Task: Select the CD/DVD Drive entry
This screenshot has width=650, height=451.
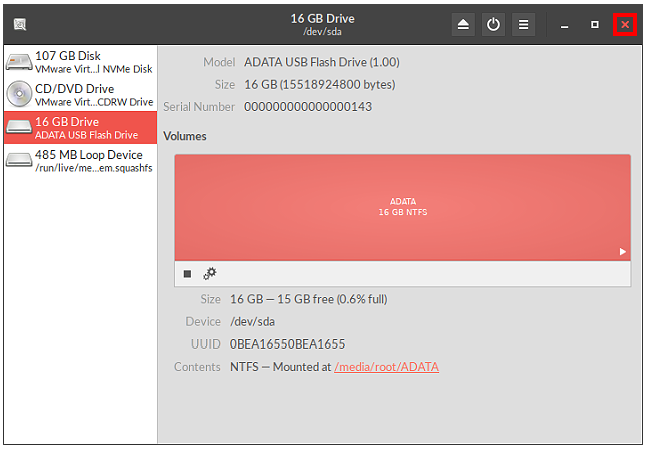Action: click(81, 95)
